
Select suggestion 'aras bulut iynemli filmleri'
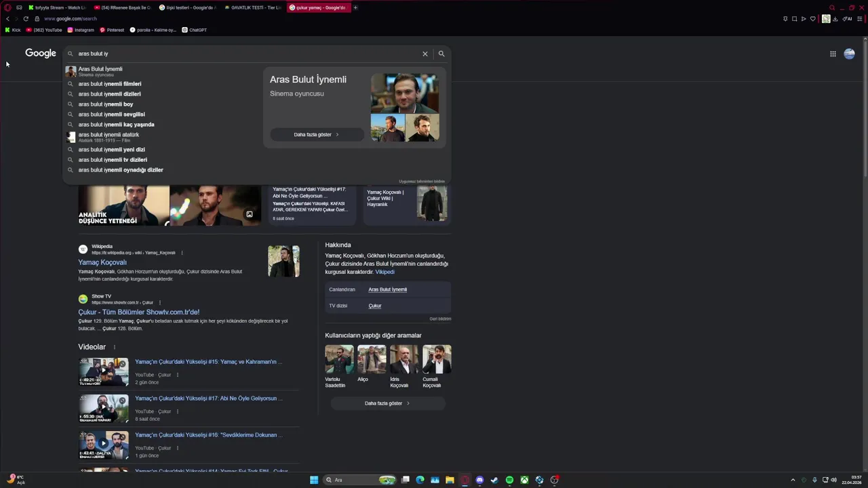110,84
